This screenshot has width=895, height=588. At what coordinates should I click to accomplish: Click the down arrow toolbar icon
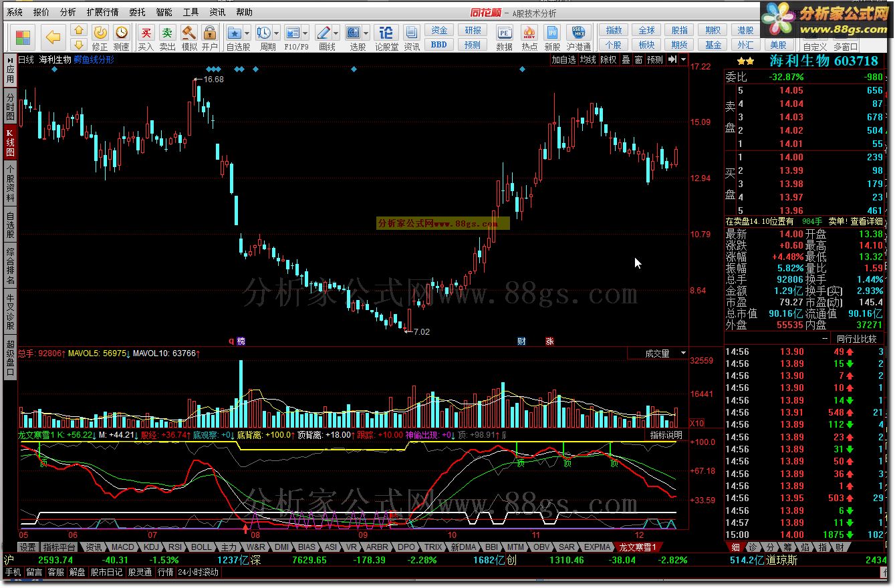pos(79,44)
